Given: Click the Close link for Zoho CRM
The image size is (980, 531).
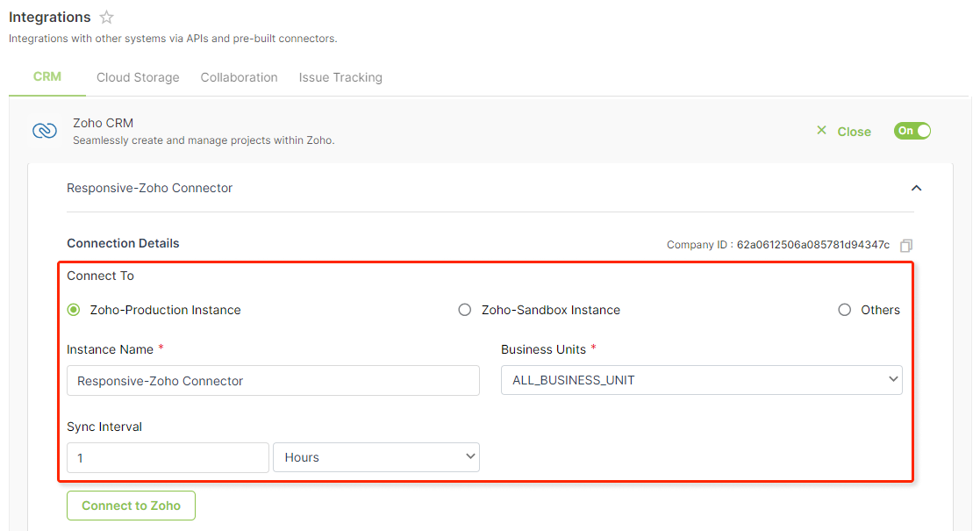Looking at the screenshot, I should point(854,132).
